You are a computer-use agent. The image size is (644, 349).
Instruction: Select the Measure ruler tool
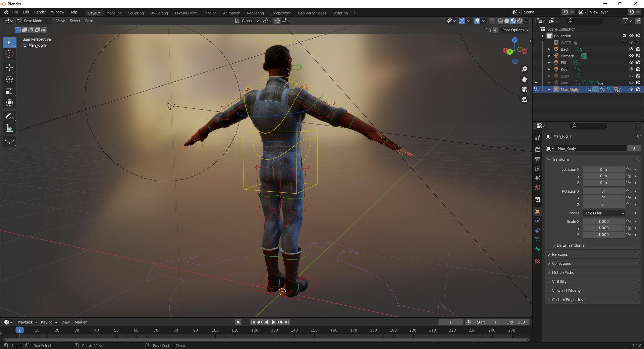tap(9, 128)
